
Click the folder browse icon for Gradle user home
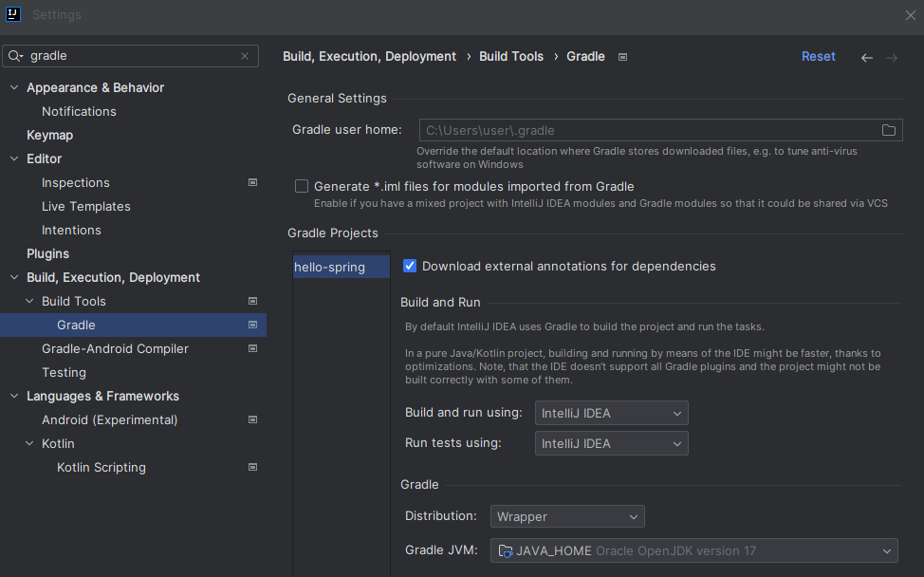[889, 130]
